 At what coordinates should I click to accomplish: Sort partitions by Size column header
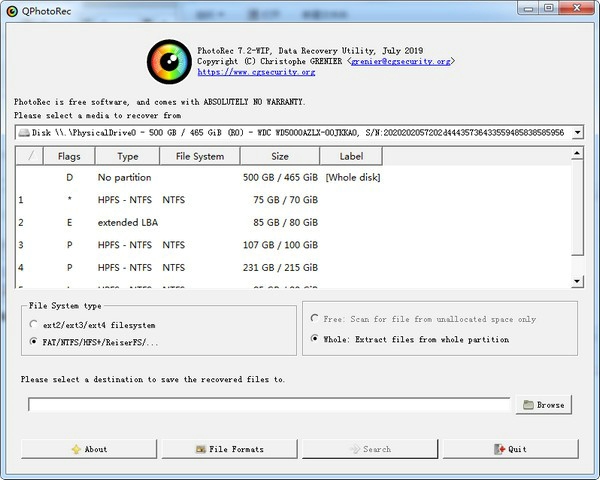(280, 156)
